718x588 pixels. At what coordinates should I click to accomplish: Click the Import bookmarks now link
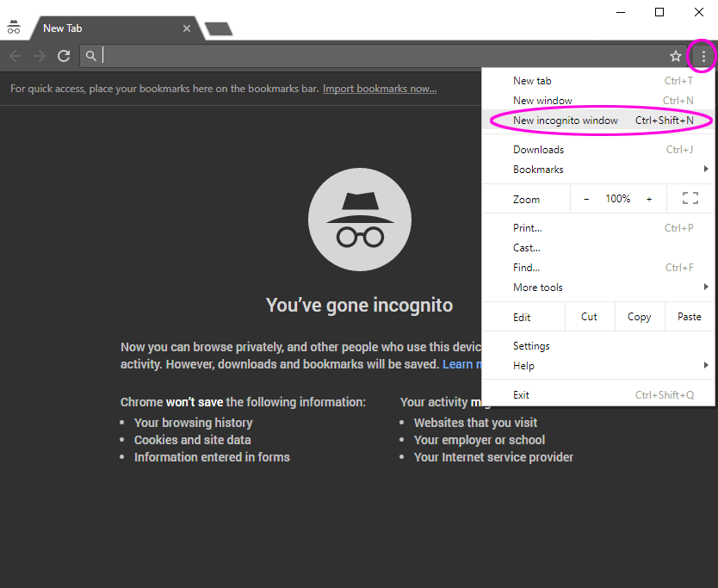tap(380, 88)
